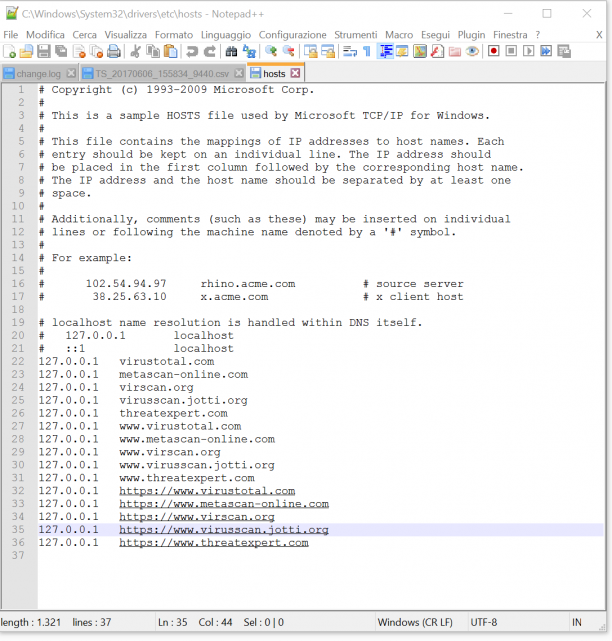Open the User Defined Language icon

coord(402,52)
